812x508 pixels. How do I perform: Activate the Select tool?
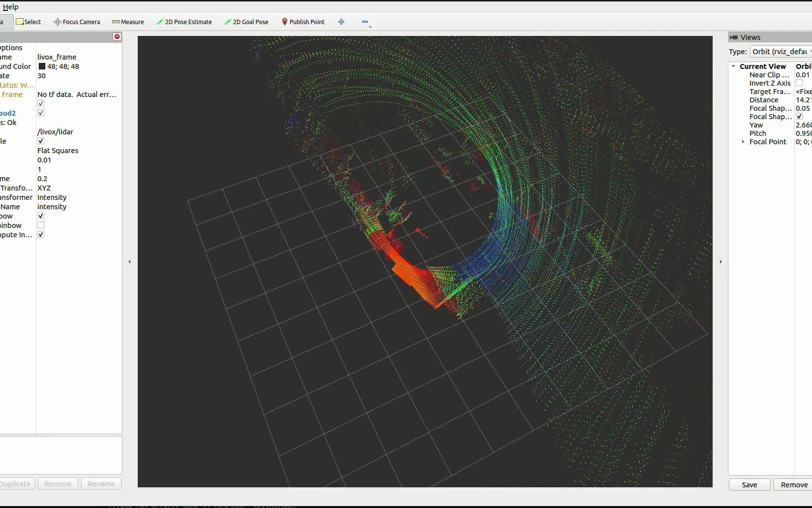28,22
